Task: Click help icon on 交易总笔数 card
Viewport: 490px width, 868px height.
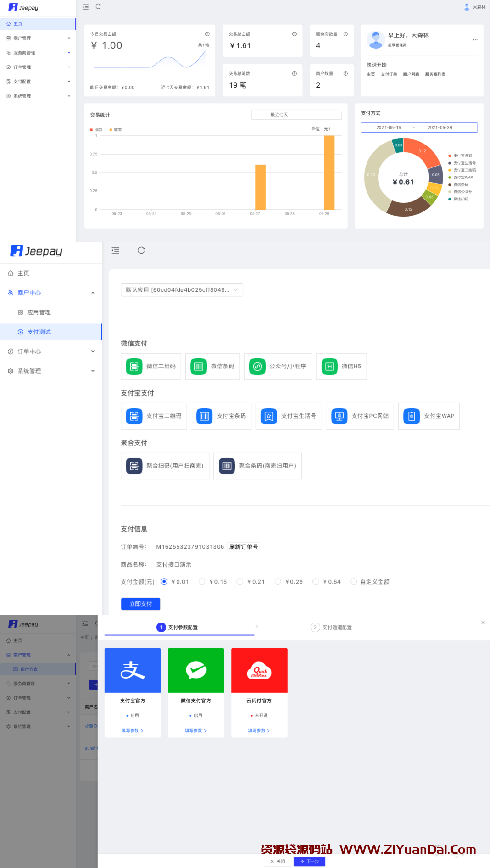Action: point(294,73)
